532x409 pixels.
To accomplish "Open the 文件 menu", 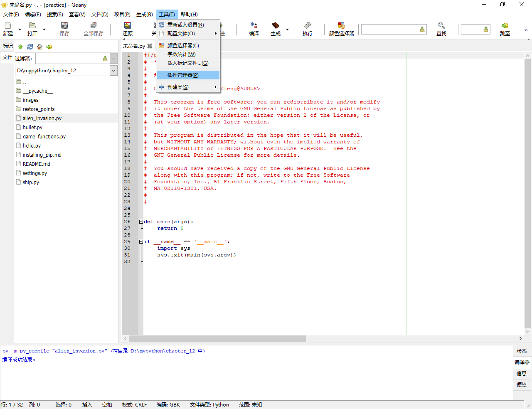I will (x=11, y=15).
